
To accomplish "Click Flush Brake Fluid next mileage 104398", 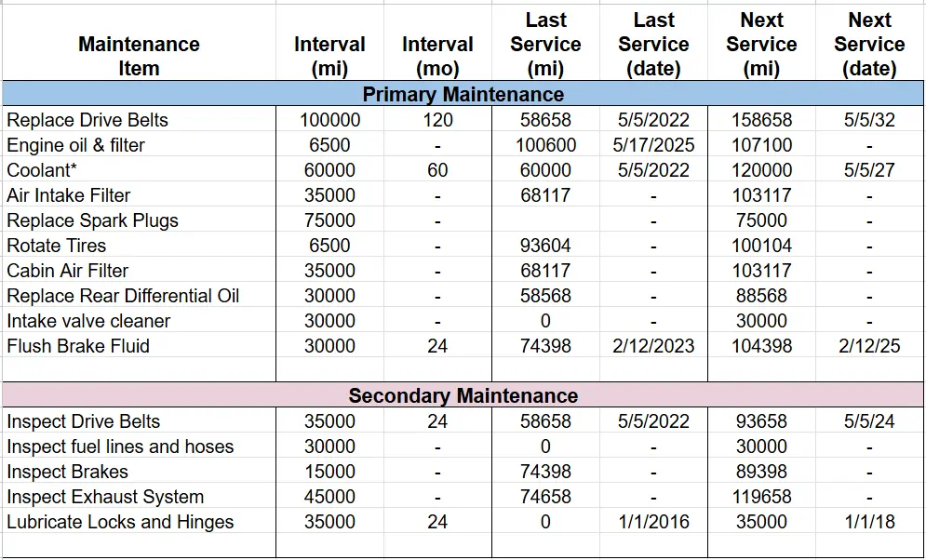I will (761, 346).
